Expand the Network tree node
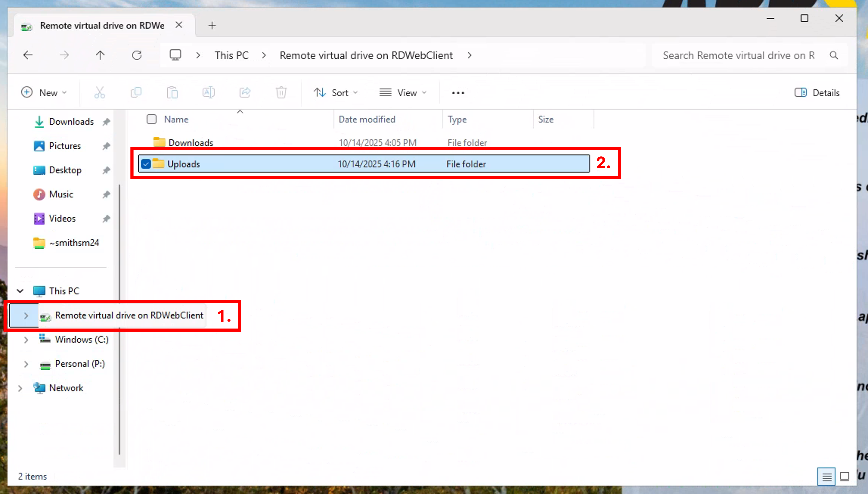This screenshot has width=868, height=494. click(x=20, y=388)
